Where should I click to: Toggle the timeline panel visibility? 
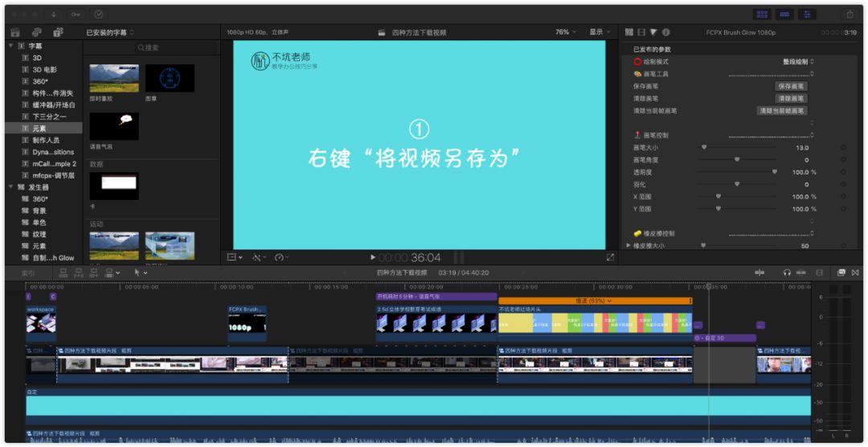coord(784,14)
